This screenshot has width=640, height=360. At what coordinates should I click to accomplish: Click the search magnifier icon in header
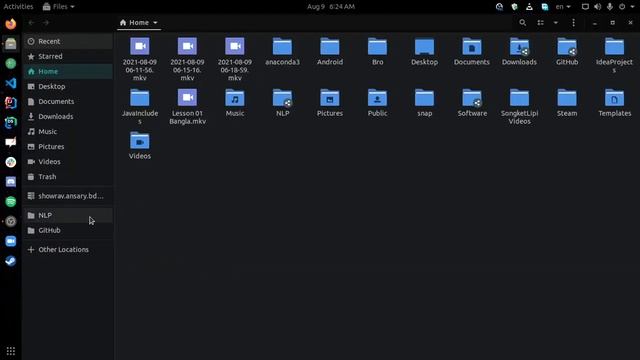tap(522, 23)
